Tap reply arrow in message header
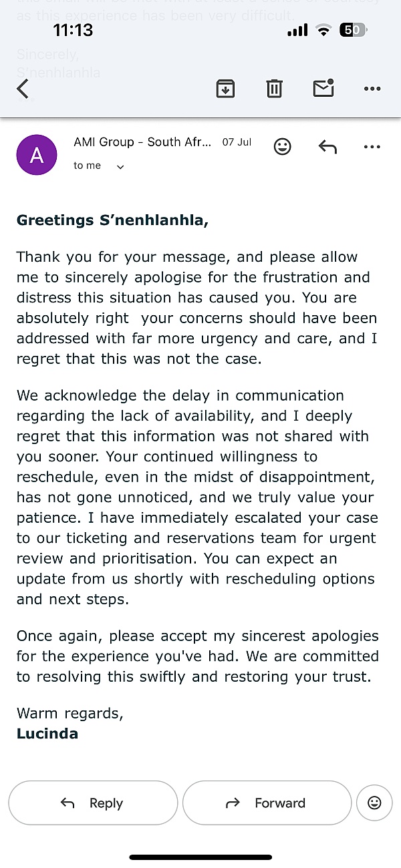The height and width of the screenshot is (868, 401). (x=327, y=147)
